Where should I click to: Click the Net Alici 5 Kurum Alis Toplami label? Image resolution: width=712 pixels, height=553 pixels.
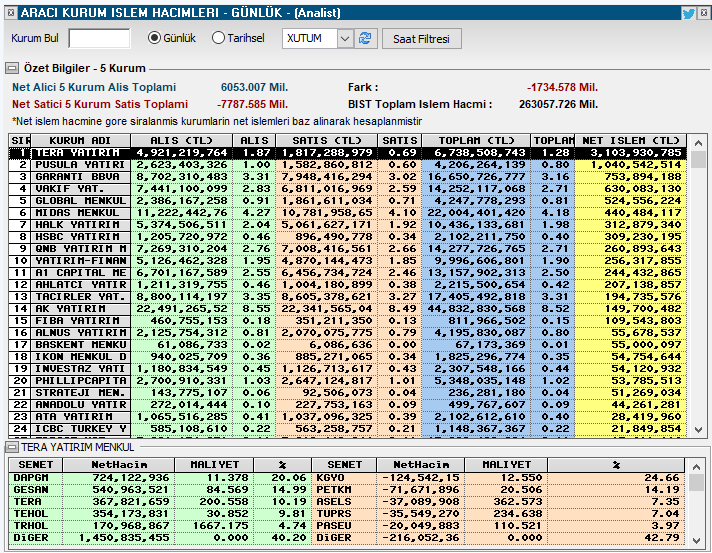pyautogui.click(x=94, y=87)
